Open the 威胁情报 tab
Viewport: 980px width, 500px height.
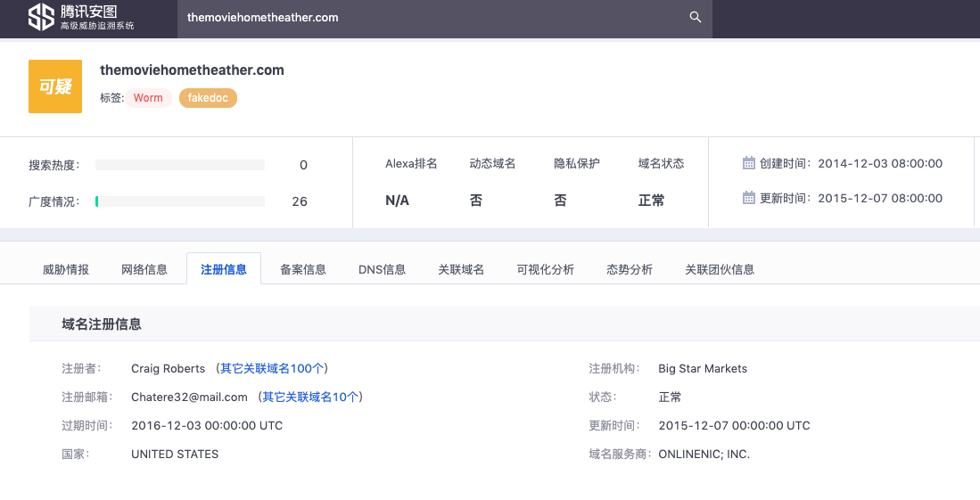pos(66,269)
